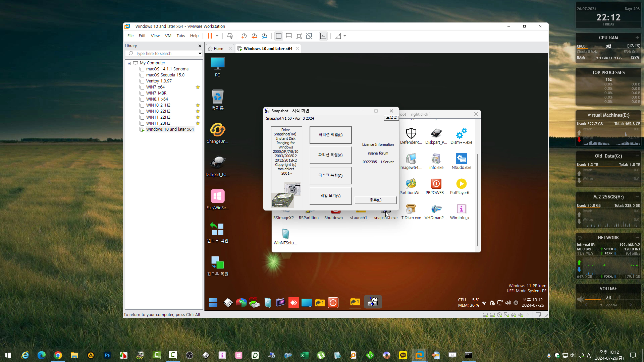The height and width of the screenshot is (362, 644).
Task: Collapse the Virtual Machines(E:) widget
Action: 637,115
